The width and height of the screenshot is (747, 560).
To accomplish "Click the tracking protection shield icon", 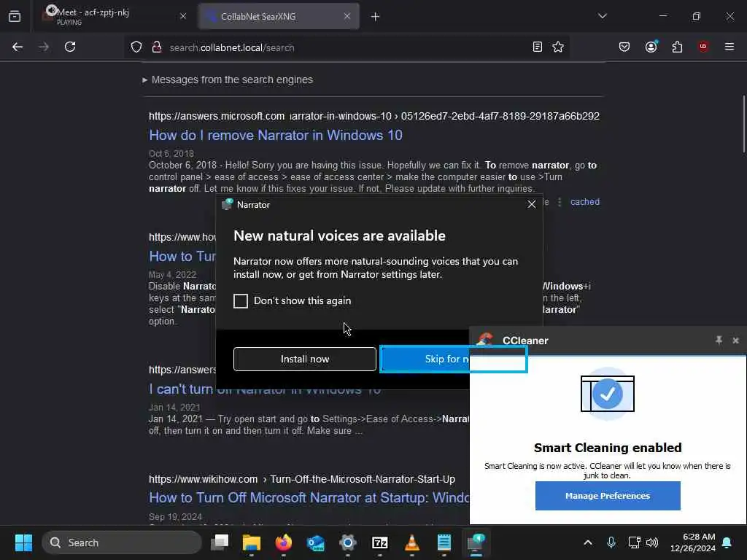I will click(136, 47).
